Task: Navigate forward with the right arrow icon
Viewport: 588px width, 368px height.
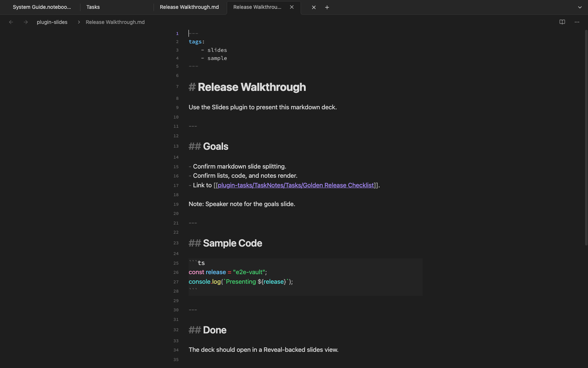Action: click(26, 22)
